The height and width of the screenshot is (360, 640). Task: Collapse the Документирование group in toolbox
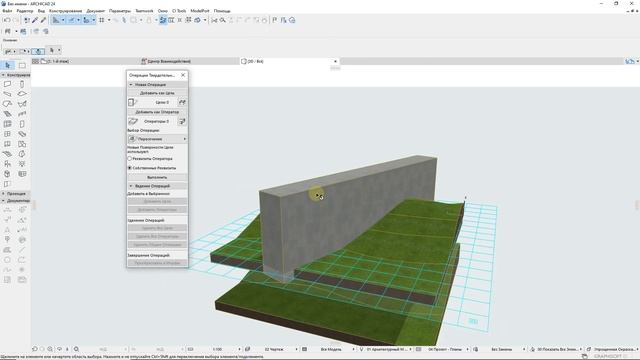click(16, 201)
